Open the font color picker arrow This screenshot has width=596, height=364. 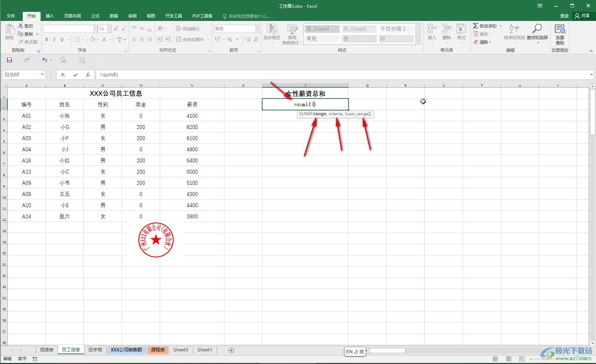pos(110,39)
